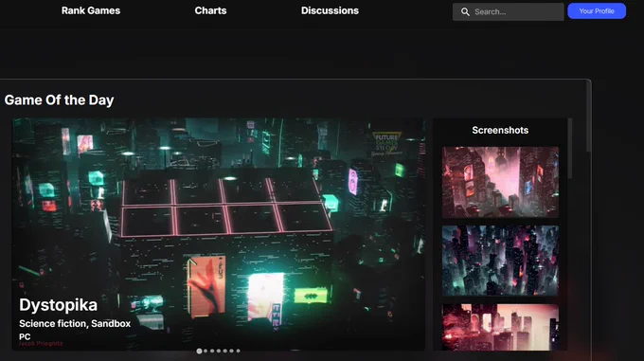Screen dimensions: 644x361
Task: Select the seventh carousel dot
Action: 239,351
